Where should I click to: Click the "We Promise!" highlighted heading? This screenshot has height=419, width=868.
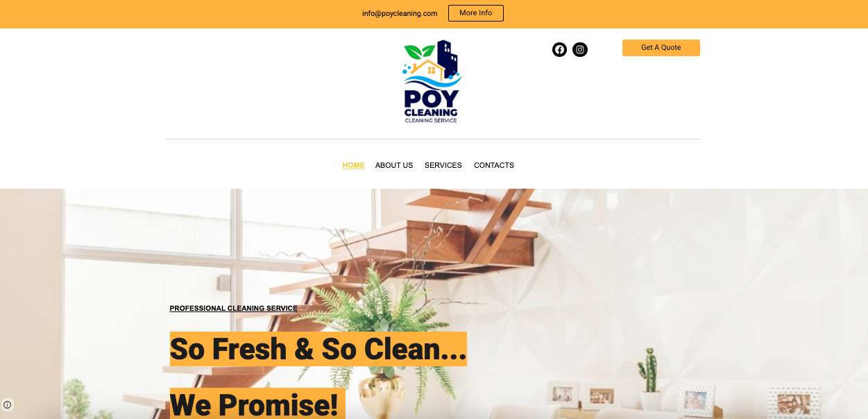click(257, 404)
